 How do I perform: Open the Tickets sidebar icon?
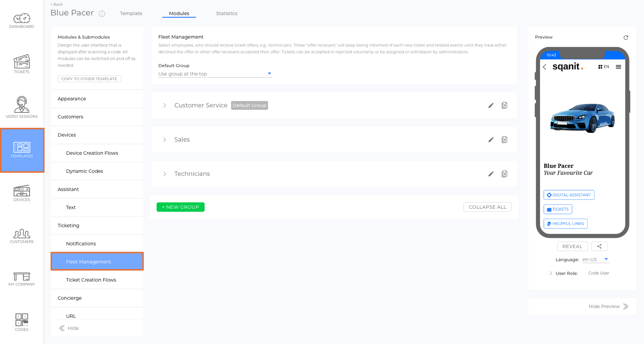pos(22,64)
